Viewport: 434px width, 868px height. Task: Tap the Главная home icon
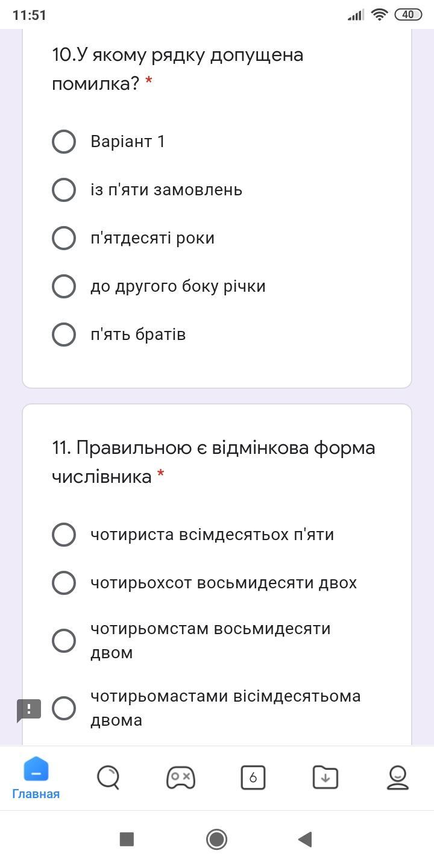click(x=36, y=770)
